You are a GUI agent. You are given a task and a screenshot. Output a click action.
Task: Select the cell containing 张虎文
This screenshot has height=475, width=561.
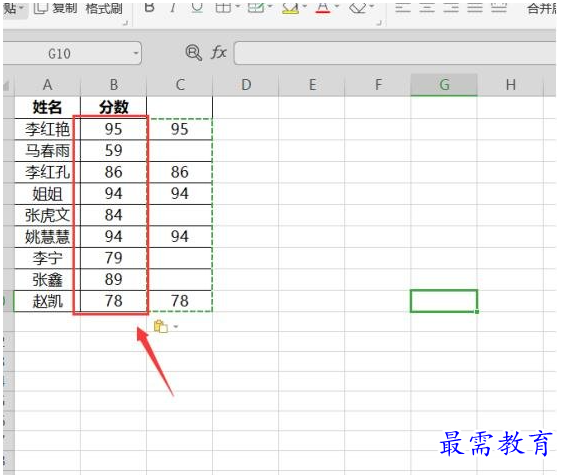point(48,215)
